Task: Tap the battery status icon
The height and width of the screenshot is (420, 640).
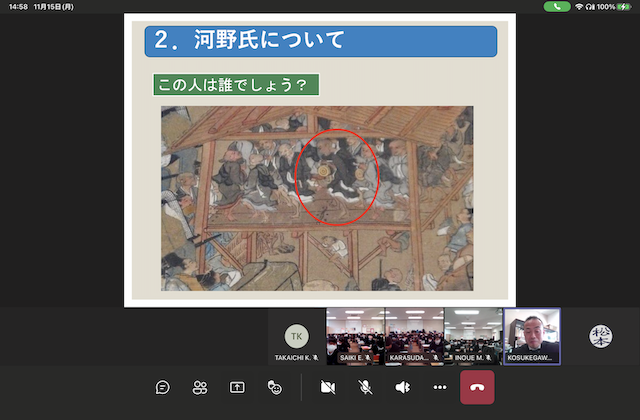Action: point(624,7)
